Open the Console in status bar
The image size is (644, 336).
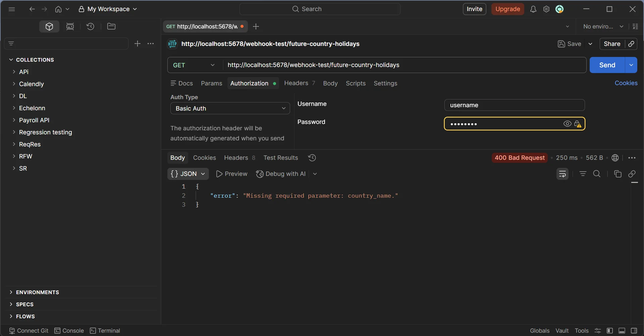pyautogui.click(x=69, y=331)
